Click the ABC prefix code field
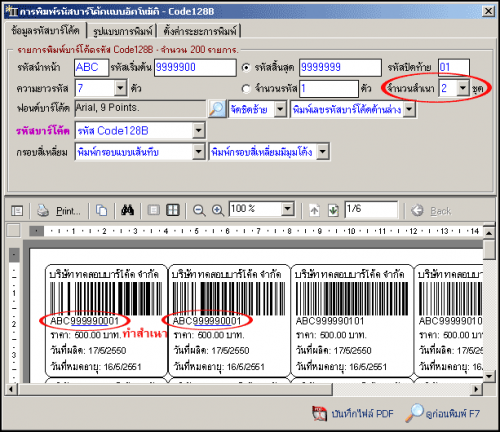Viewport: 500px width, 432px height. pyautogui.click(x=91, y=68)
